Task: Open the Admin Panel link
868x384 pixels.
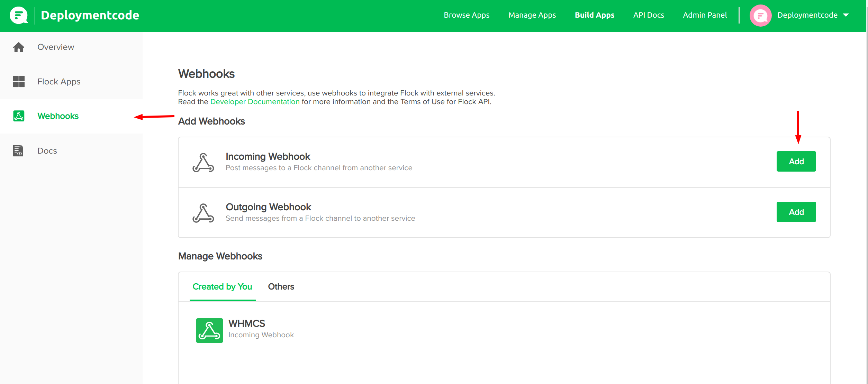Action: click(x=705, y=15)
